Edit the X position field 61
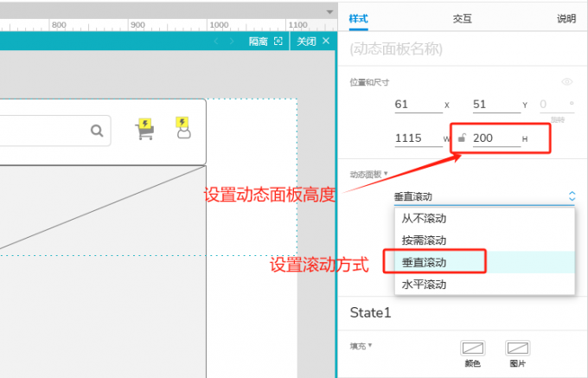The image size is (588, 378). coord(419,105)
